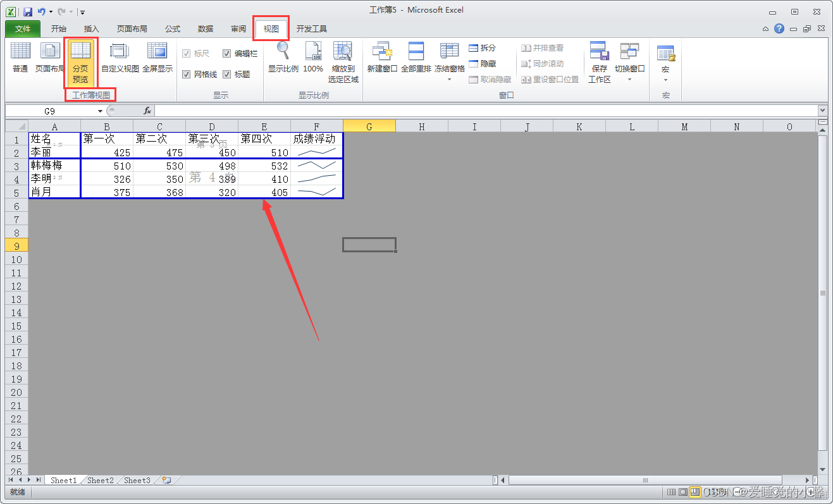Toggle Formula Bar (编辑栏) checkbox
This screenshot has width=833, height=504.
point(227,53)
